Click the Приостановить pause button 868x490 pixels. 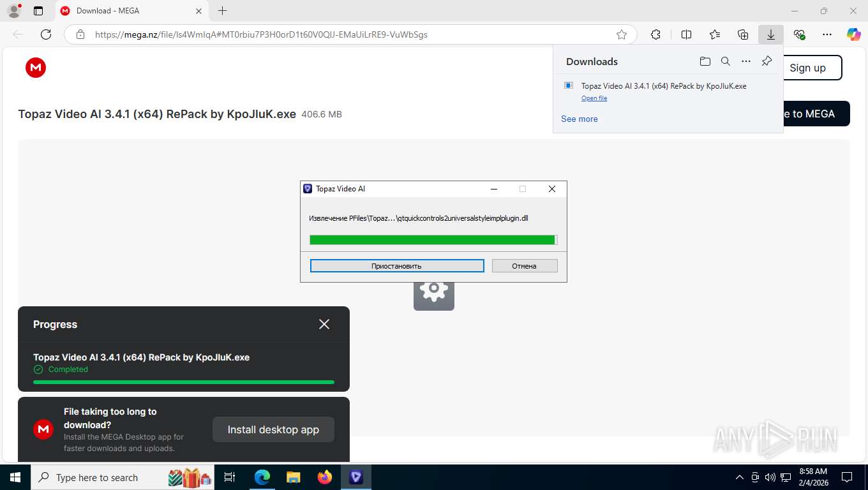[397, 266]
